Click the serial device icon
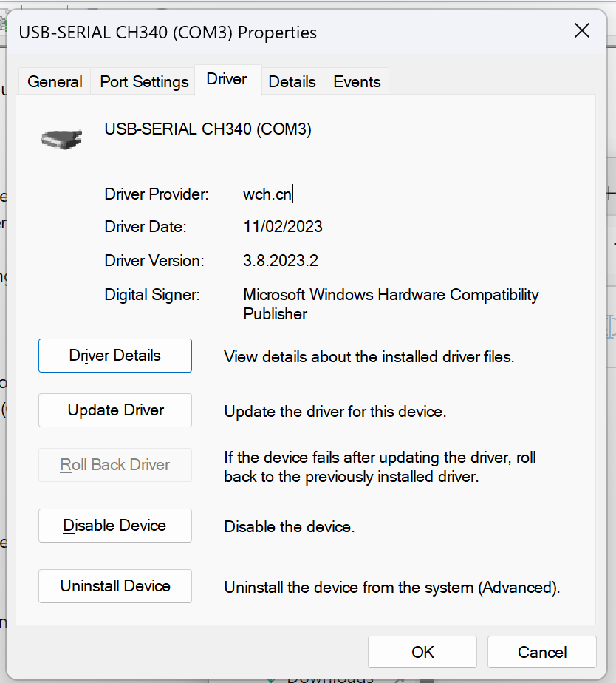Screen dimensions: 616x683 [x=61, y=137]
